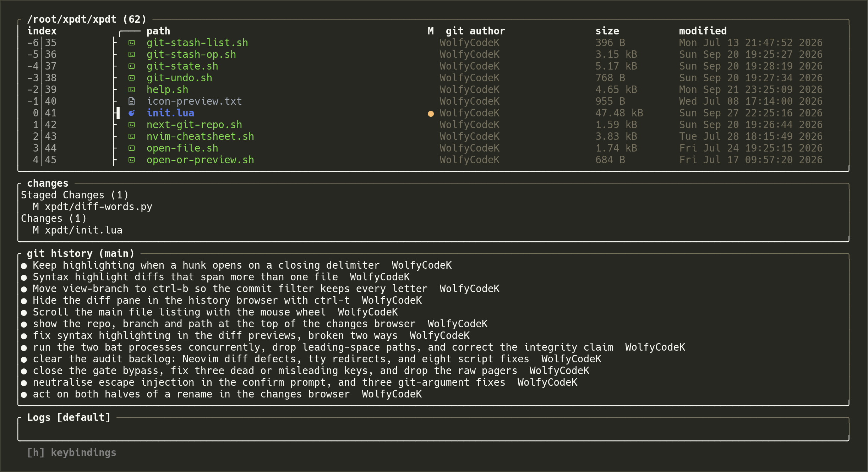Screen dimensions: 868x472
Task: Click the 'Staged Changes (1)' heading
Action: point(75,195)
